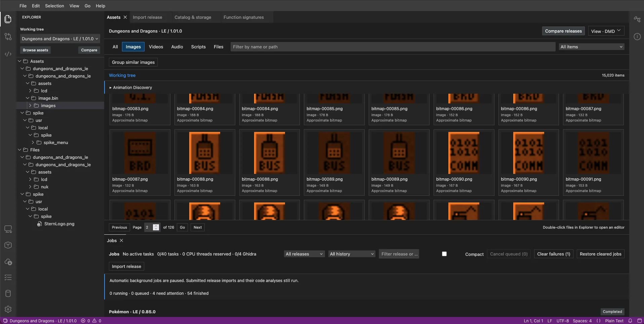The height and width of the screenshot is (324, 644).
Task: Select the Videos filter tab
Action: click(x=156, y=47)
